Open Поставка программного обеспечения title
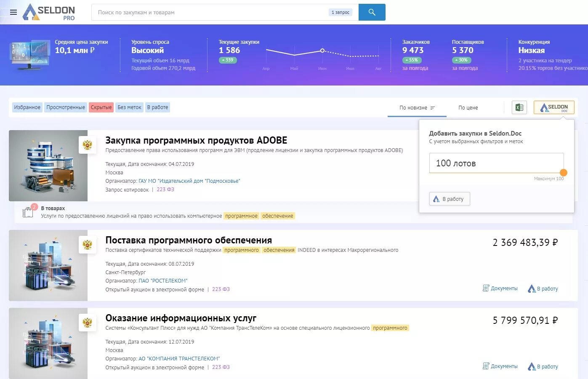 189,240
